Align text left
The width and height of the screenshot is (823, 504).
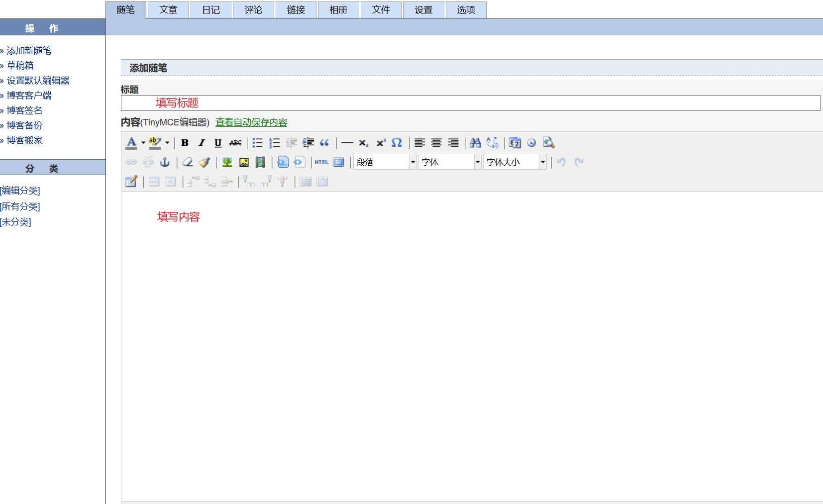[x=420, y=143]
